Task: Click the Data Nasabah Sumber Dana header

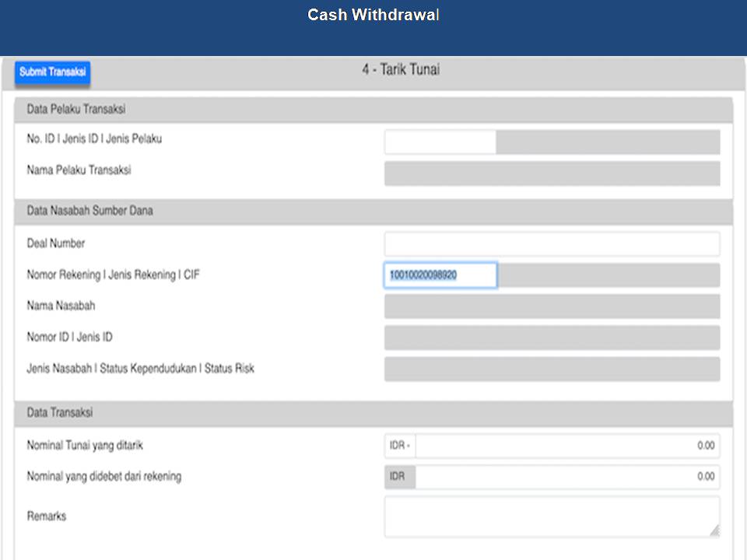Action: [x=373, y=211]
